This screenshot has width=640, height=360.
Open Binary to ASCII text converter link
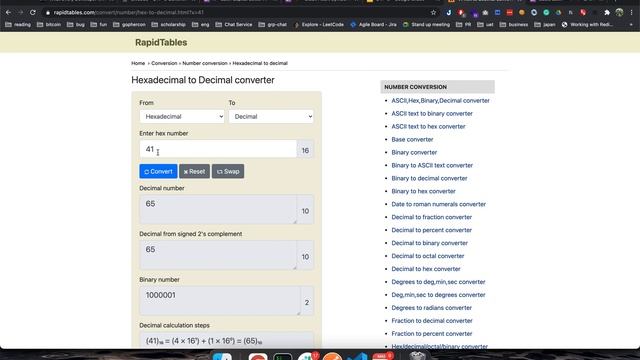point(432,165)
